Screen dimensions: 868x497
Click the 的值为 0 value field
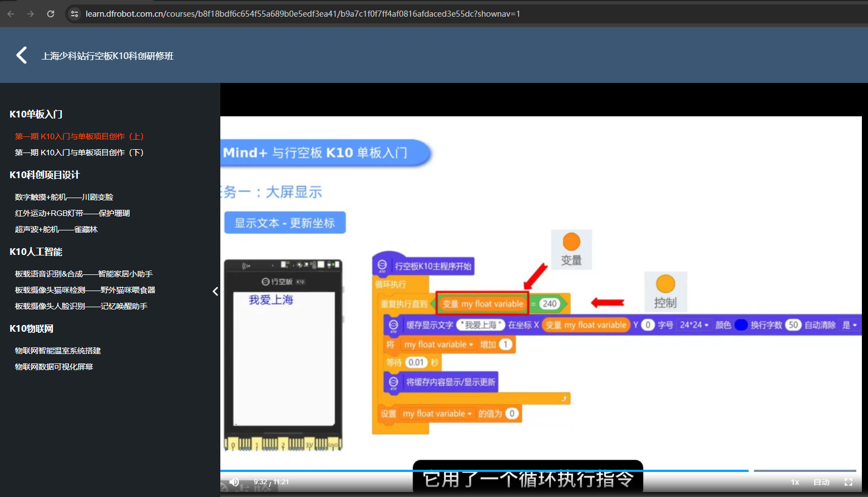tap(512, 414)
